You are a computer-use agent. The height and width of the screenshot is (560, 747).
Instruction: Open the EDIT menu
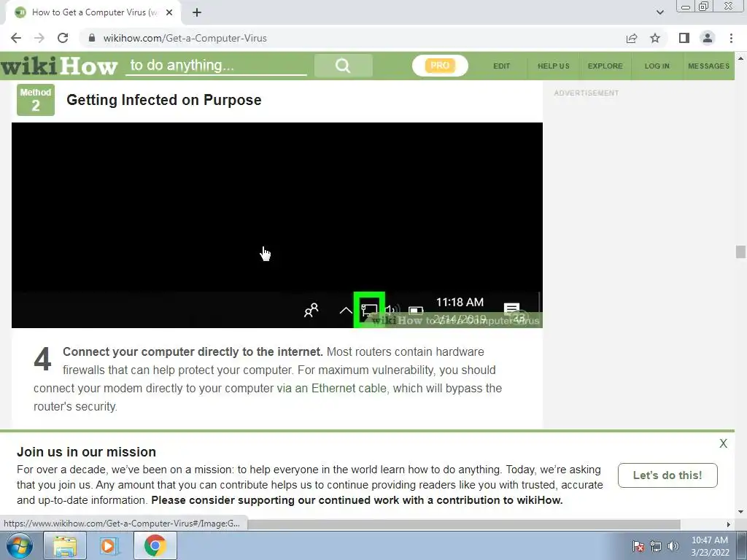502,66
